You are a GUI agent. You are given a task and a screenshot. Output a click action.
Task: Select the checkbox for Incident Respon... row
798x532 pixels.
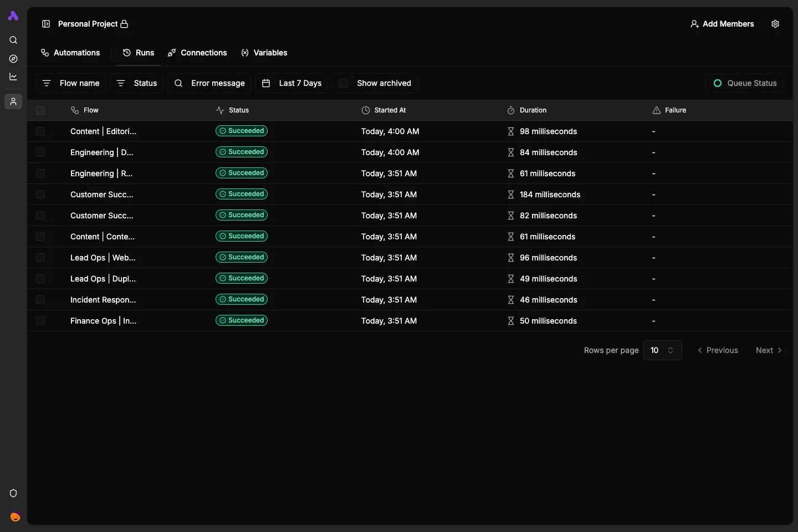coord(40,300)
